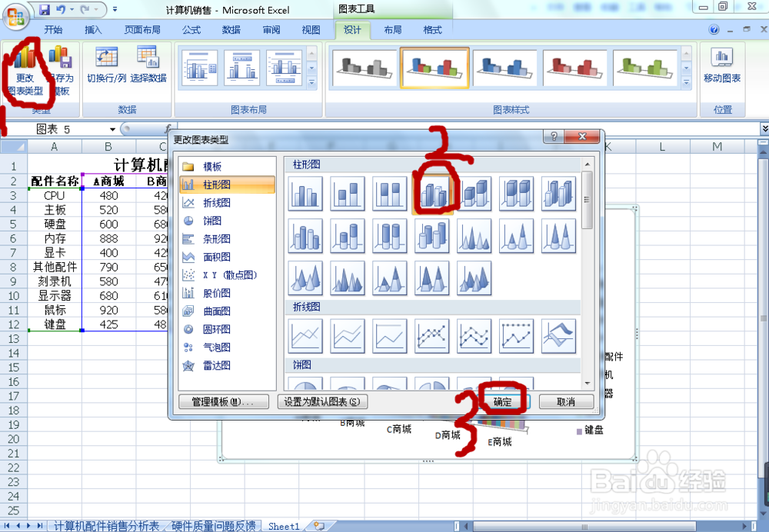Select the 3-D column chart icon

tap(558, 194)
